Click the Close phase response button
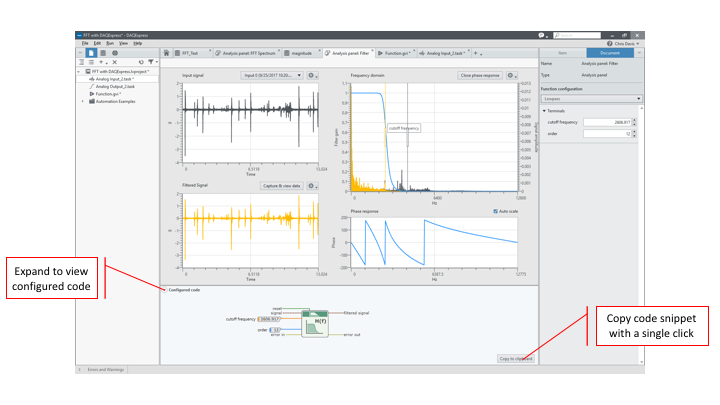Viewport: 720px width, 405px height. point(481,75)
